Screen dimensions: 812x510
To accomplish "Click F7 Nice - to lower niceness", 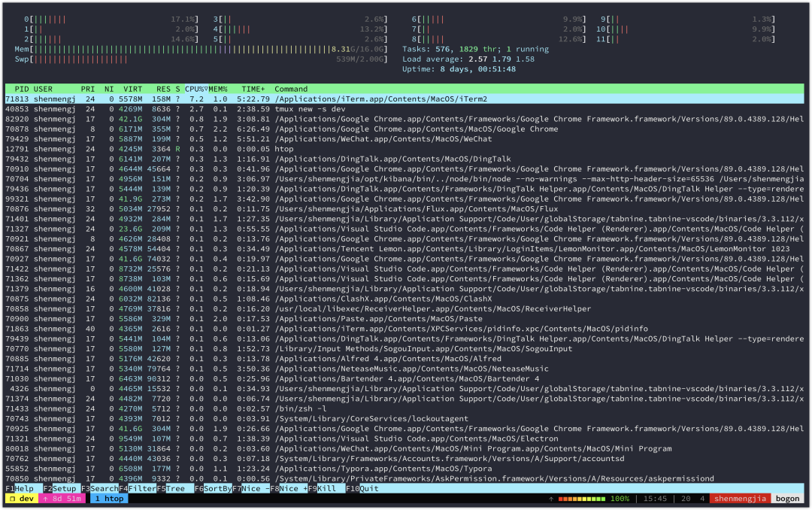I will (x=251, y=489).
